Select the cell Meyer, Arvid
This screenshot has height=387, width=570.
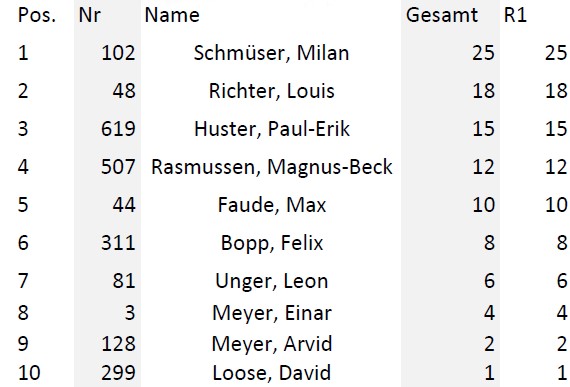272,344
